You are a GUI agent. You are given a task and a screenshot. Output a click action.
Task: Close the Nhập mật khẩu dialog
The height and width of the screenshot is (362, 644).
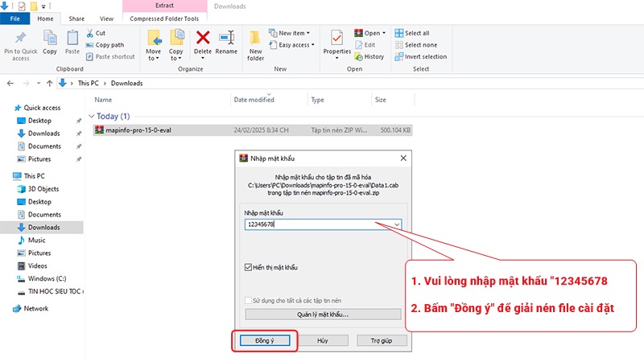coord(403,158)
